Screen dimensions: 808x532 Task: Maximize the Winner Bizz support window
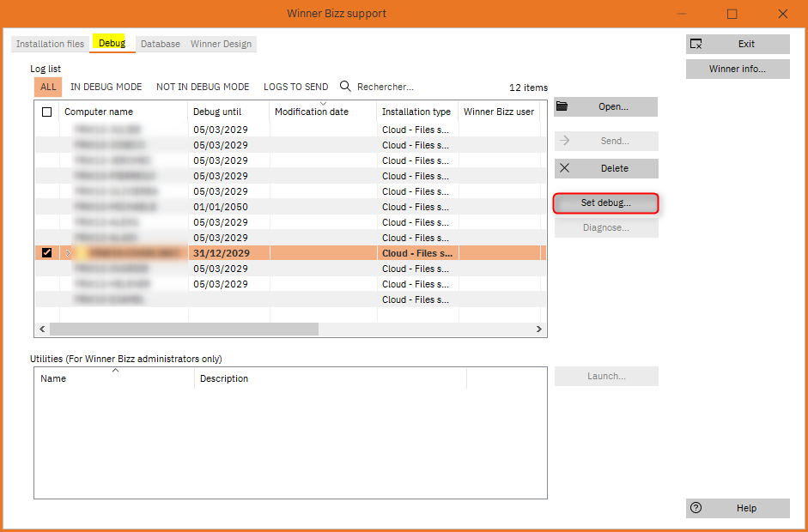[x=732, y=14]
